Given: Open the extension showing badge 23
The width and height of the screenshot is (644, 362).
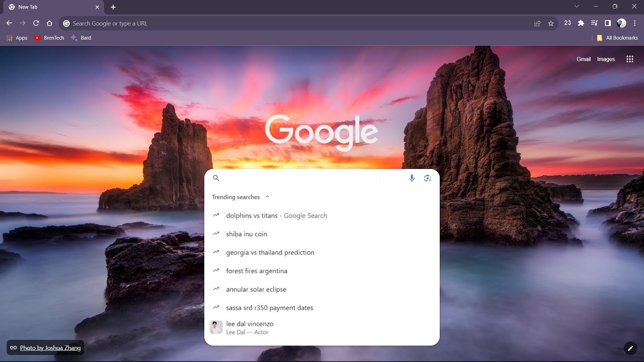Looking at the screenshot, I should click(568, 23).
